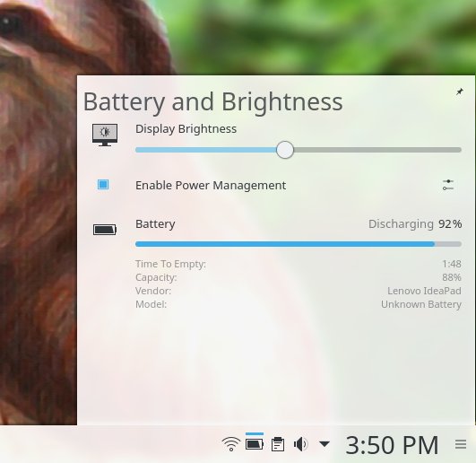
Task: Click the "Enable Power Management" label
Action: pyautogui.click(x=211, y=186)
